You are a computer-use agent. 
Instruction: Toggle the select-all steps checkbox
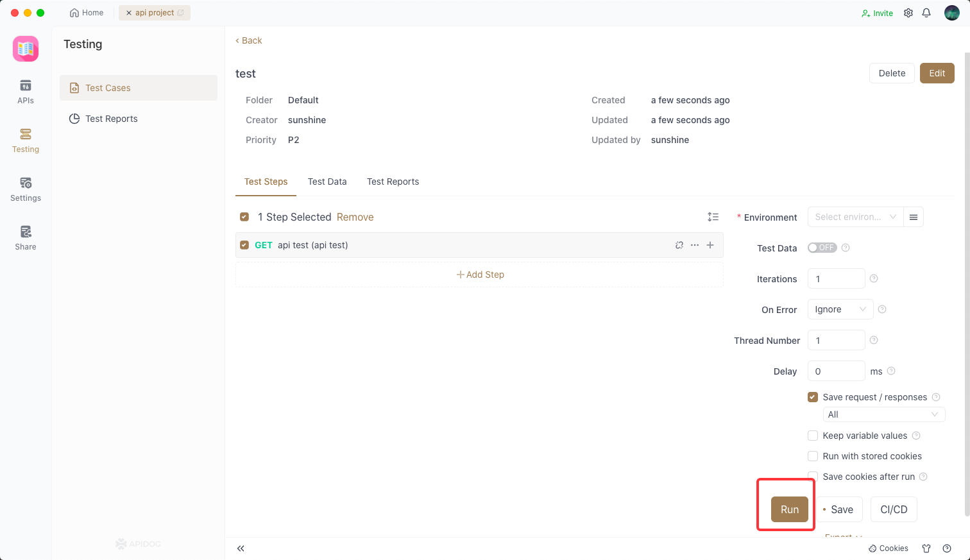tap(244, 217)
